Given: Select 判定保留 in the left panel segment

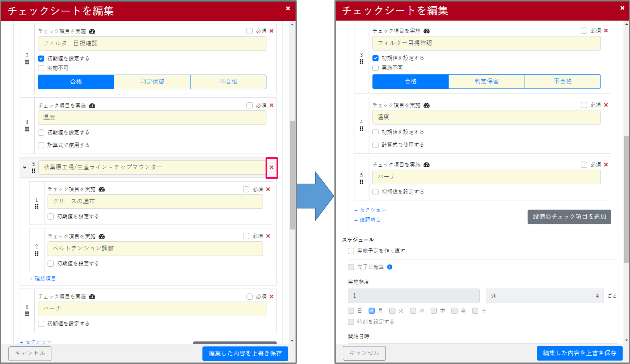Looking at the screenshot, I should (x=152, y=82).
